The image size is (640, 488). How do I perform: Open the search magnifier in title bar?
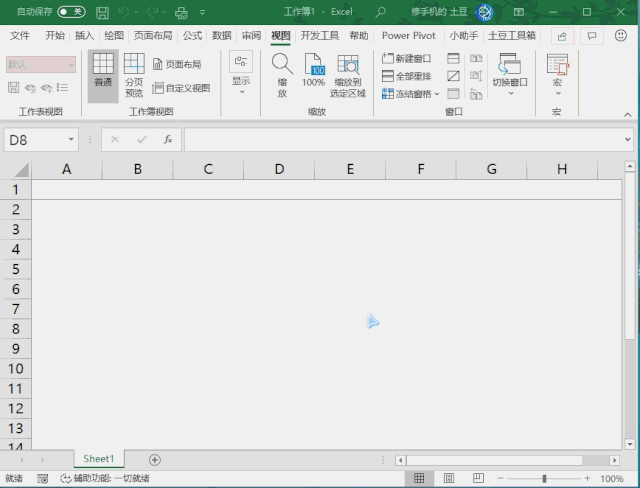pyautogui.click(x=380, y=12)
